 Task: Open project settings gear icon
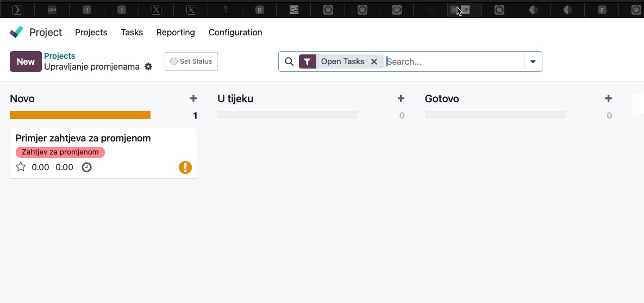click(x=148, y=67)
